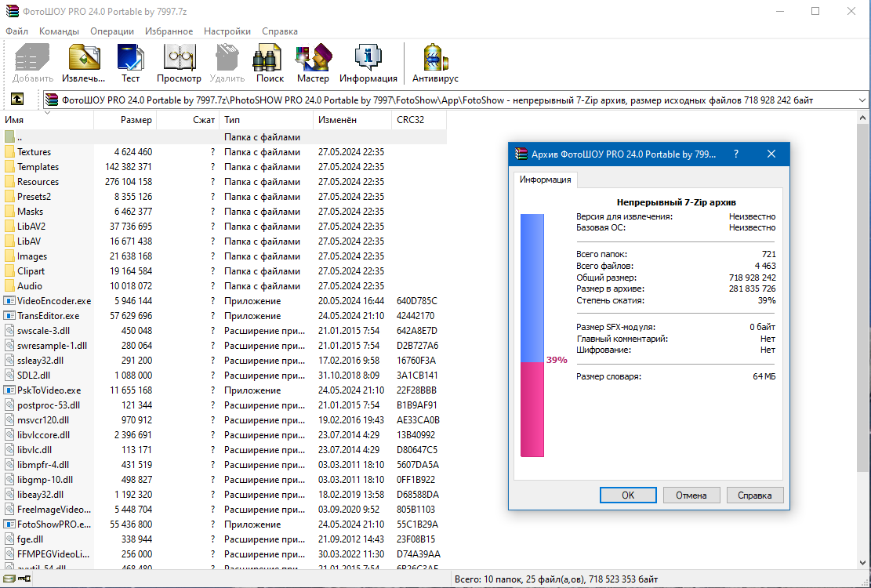Open the Resources folder row
Viewport: 871px width, 588px height.
tap(38, 182)
